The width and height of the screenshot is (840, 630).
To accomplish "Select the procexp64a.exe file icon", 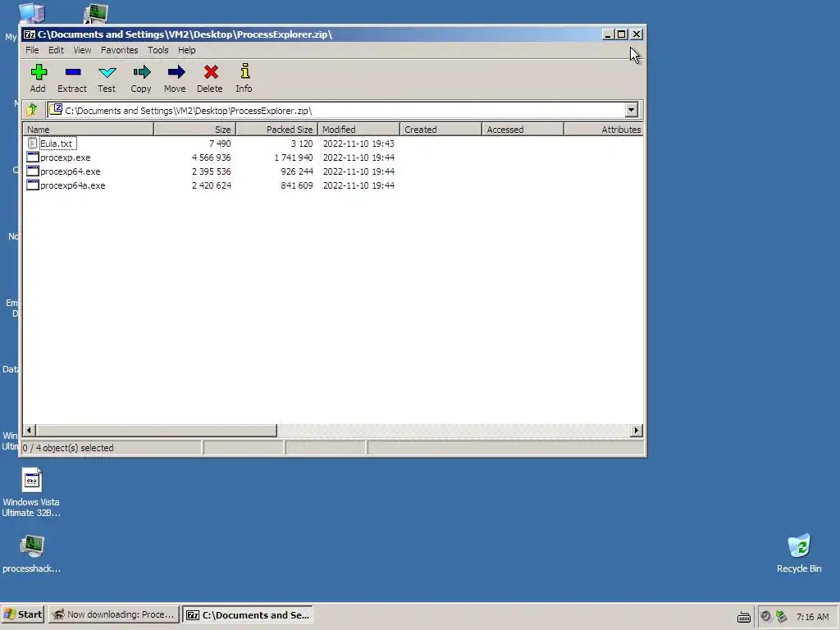I will [32, 185].
